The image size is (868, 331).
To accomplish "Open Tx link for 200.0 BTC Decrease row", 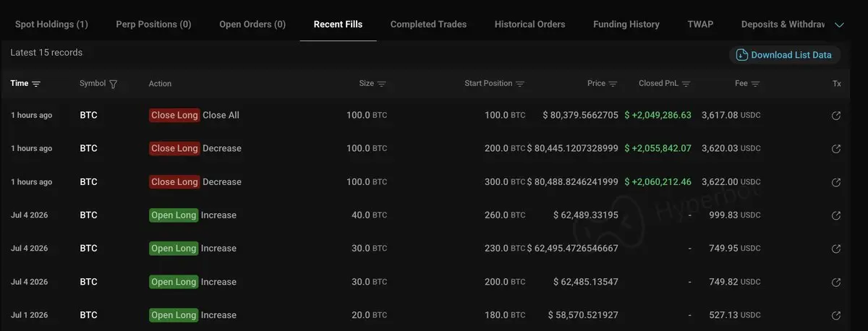I will (836, 149).
